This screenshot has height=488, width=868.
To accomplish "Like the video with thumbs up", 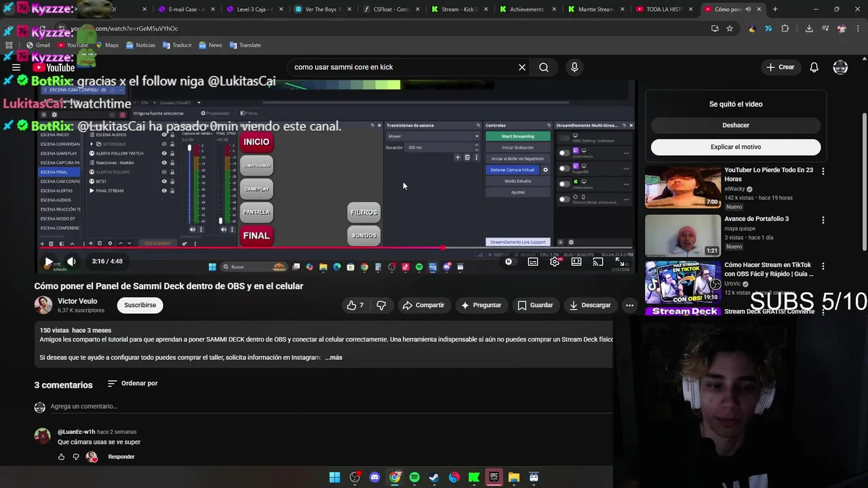I will tap(355, 306).
